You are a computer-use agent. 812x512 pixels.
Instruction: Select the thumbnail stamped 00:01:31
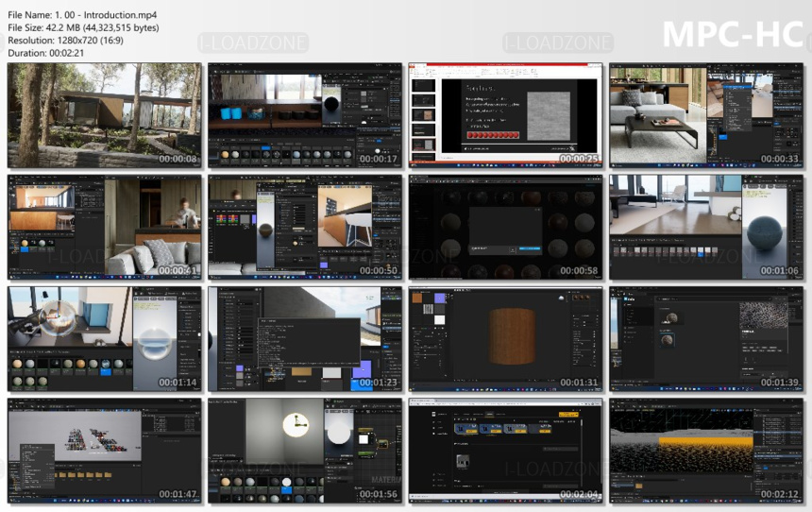tap(505, 339)
